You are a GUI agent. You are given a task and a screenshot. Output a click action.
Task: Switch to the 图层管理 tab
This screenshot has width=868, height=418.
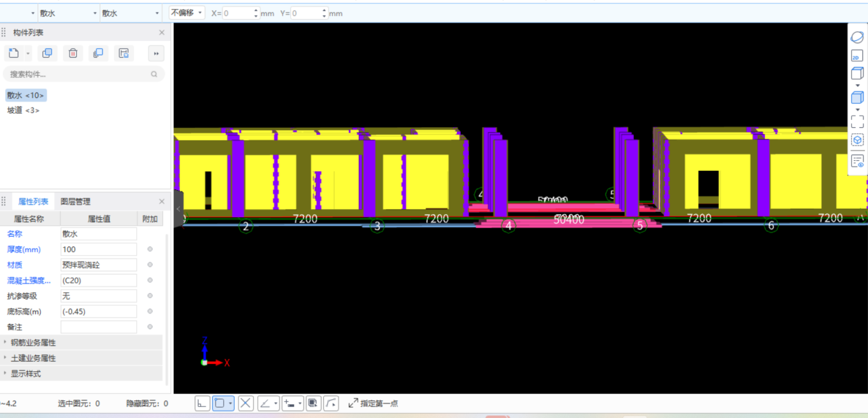tap(75, 201)
